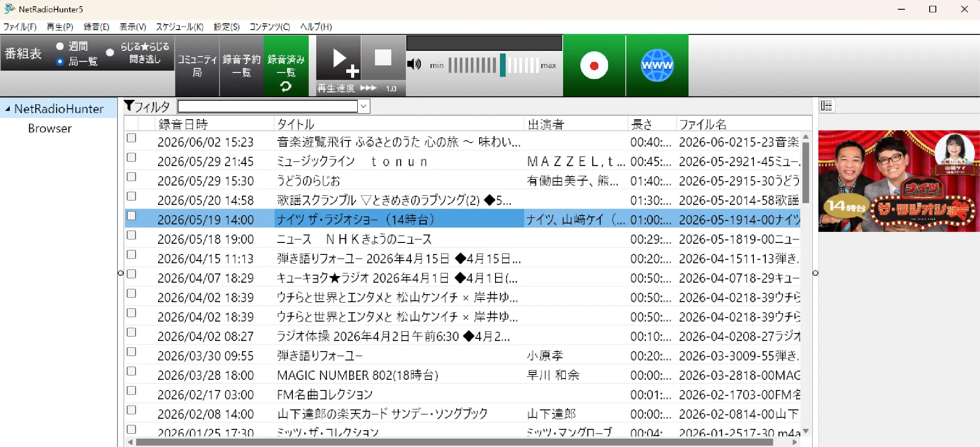
Task: Select the 弾き語りフォーユー 小原孝 row
Action: coord(462,356)
